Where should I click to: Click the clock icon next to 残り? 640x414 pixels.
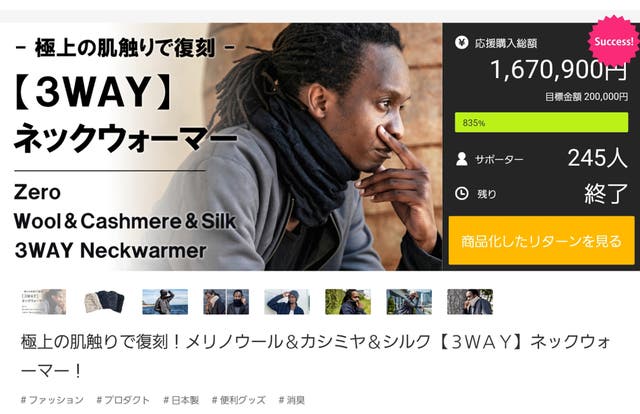pos(462,193)
